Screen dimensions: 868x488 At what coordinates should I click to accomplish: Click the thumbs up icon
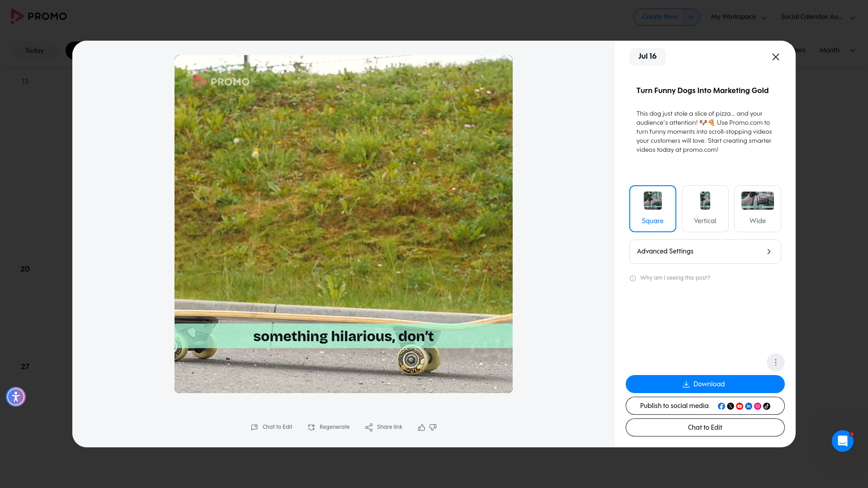click(x=421, y=427)
